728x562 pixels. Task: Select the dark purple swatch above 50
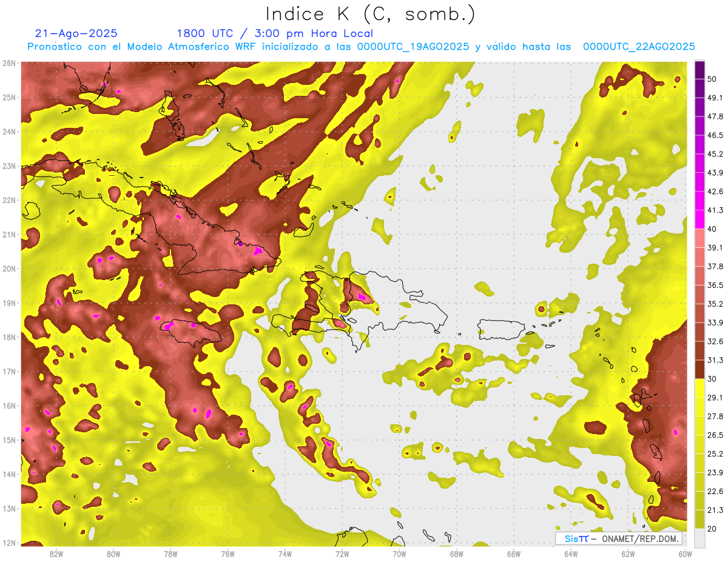point(699,70)
